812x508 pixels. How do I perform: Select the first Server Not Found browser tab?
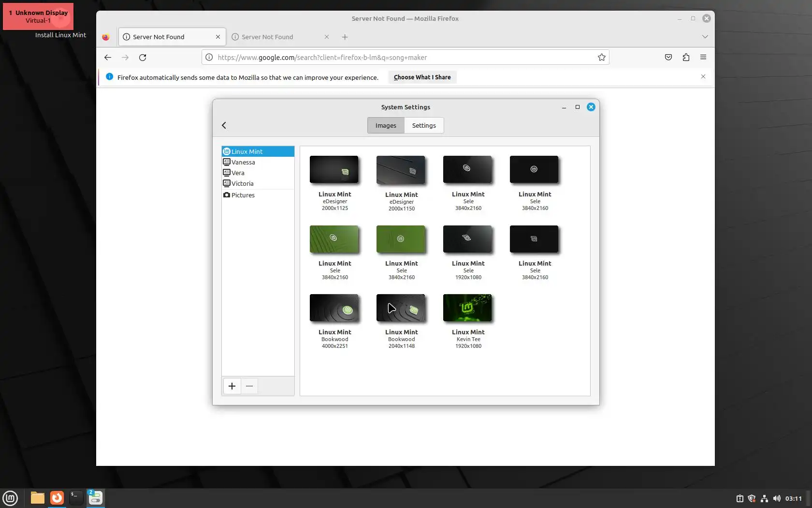pos(172,37)
